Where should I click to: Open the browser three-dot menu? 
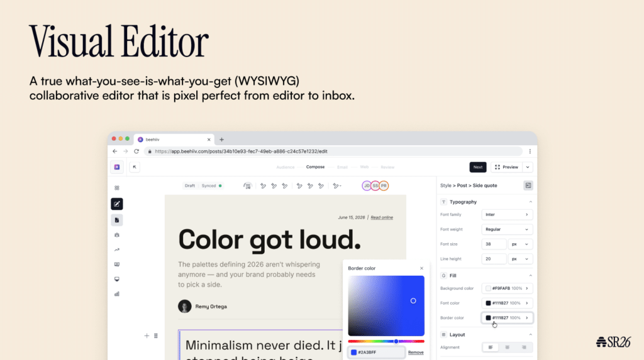coord(530,151)
